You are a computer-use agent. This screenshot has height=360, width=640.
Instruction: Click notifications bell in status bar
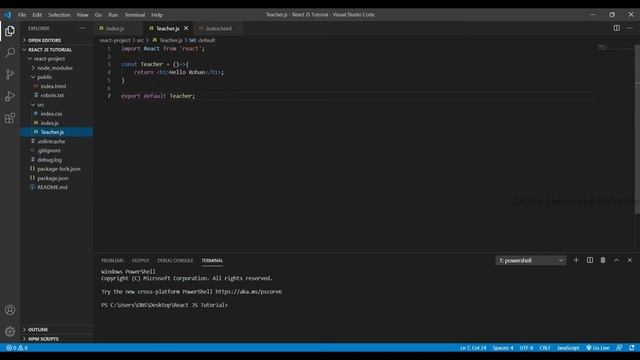632,348
